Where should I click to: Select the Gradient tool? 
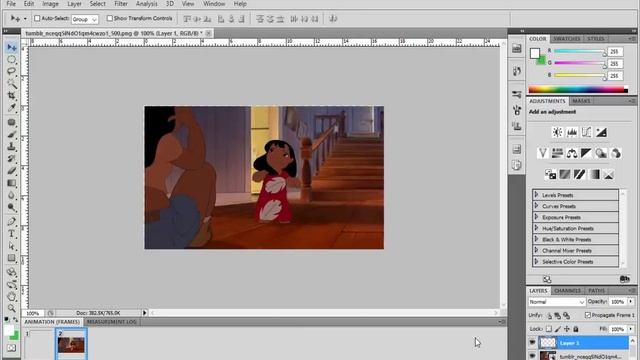click(x=11, y=183)
